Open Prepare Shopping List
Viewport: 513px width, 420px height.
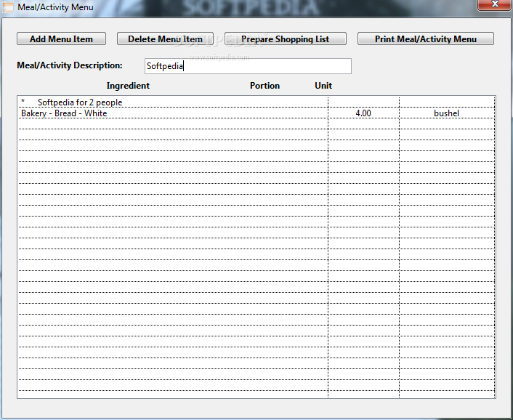[x=286, y=39]
